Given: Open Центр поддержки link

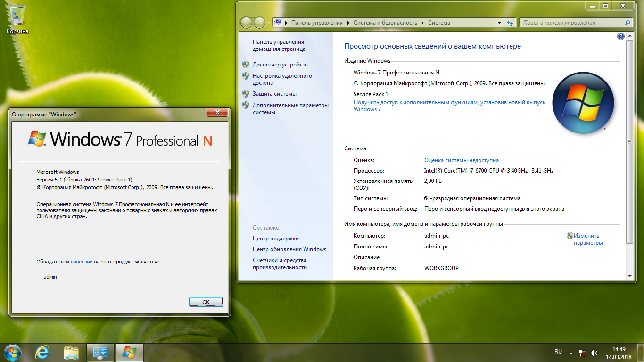Looking at the screenshot, I should tap(276, 239).
